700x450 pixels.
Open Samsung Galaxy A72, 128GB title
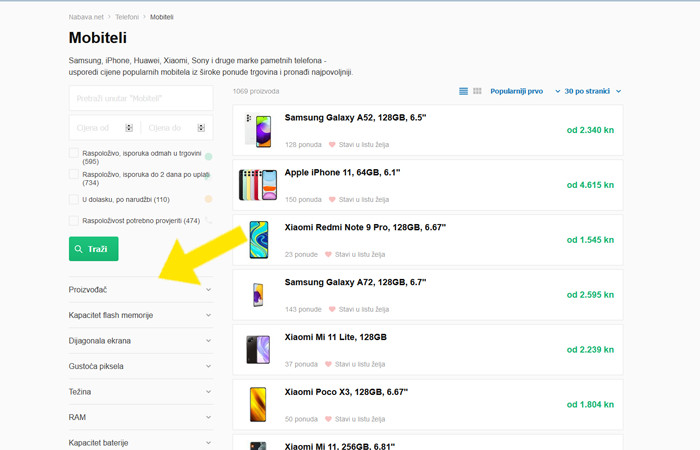point(355,282)
